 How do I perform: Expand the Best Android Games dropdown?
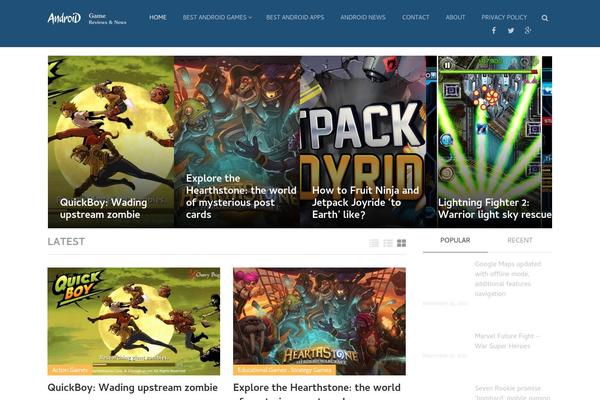217,18
